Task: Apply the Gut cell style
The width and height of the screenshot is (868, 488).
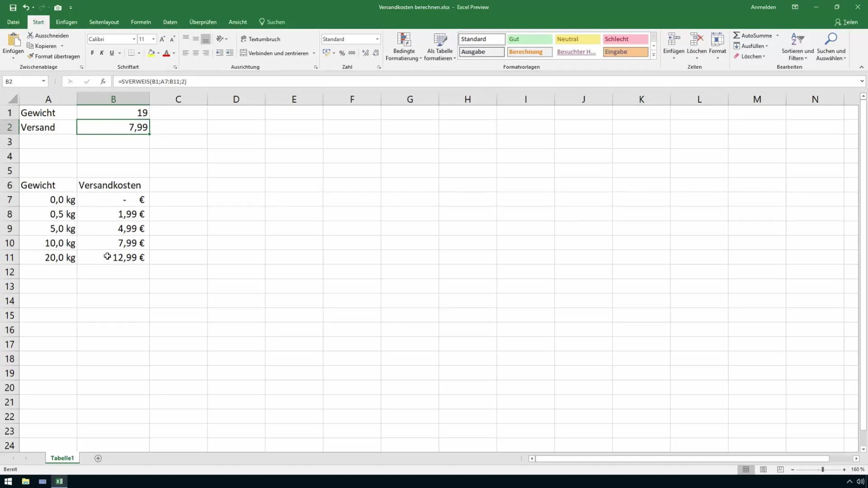Action: (x=529, y=39)
